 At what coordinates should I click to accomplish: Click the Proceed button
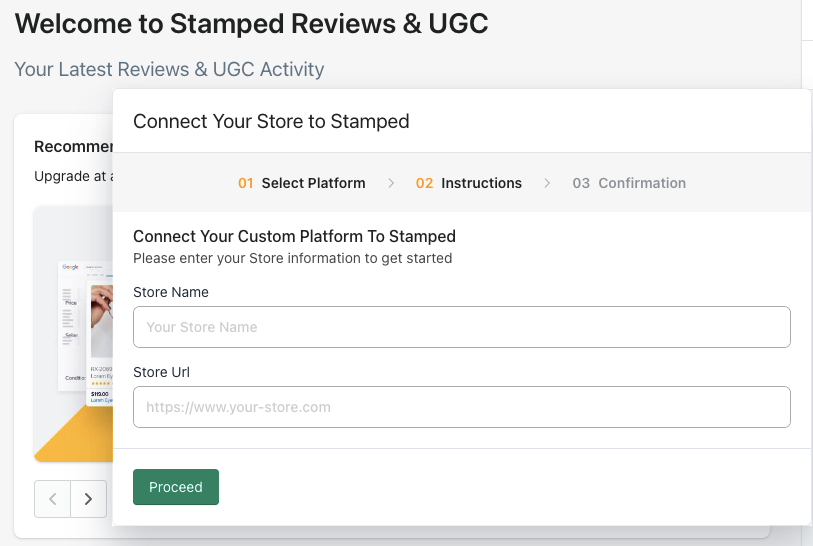point(176,487)
